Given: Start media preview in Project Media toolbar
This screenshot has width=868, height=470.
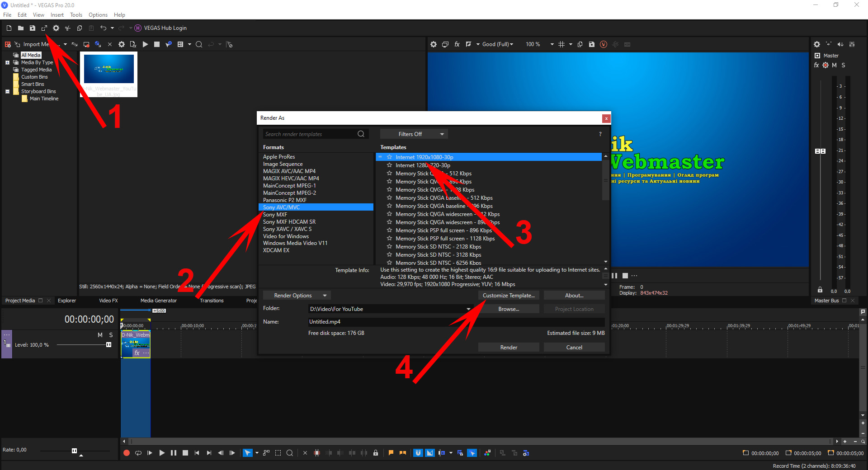Looking at the screenshot, I should [145, 44].
